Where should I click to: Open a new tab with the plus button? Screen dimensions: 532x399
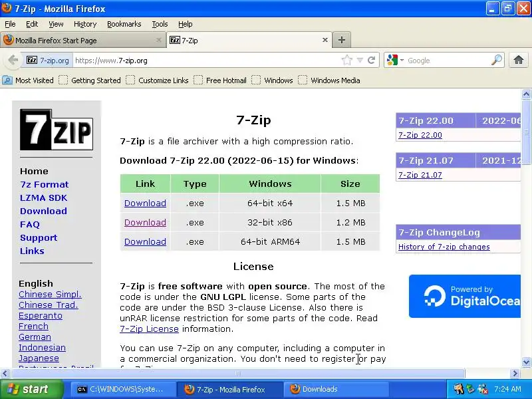tap(342, 40)
